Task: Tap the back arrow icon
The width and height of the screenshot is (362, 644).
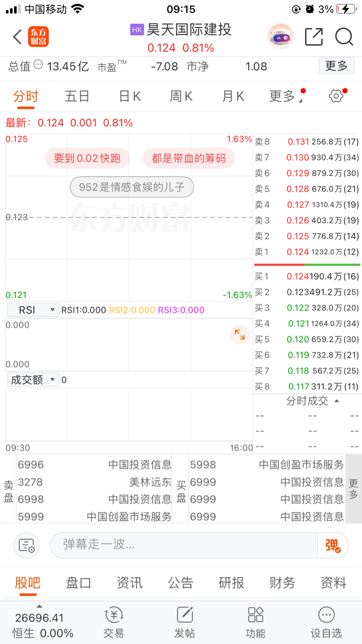Action: [x=17, y=37]
